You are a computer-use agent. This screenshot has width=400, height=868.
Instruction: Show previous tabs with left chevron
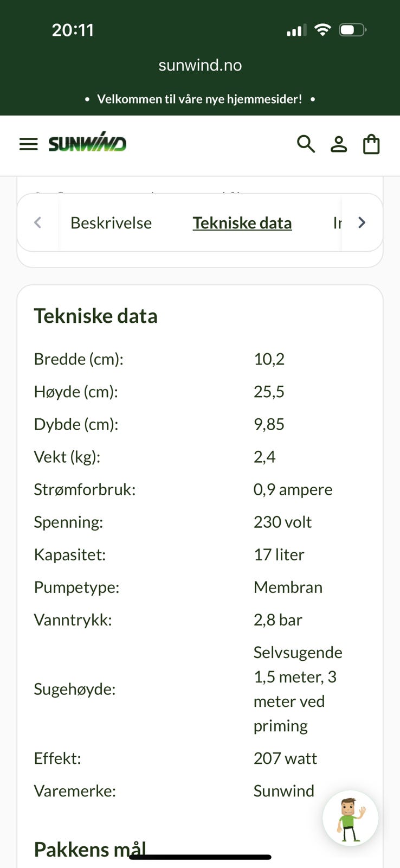tap(37, 222)
